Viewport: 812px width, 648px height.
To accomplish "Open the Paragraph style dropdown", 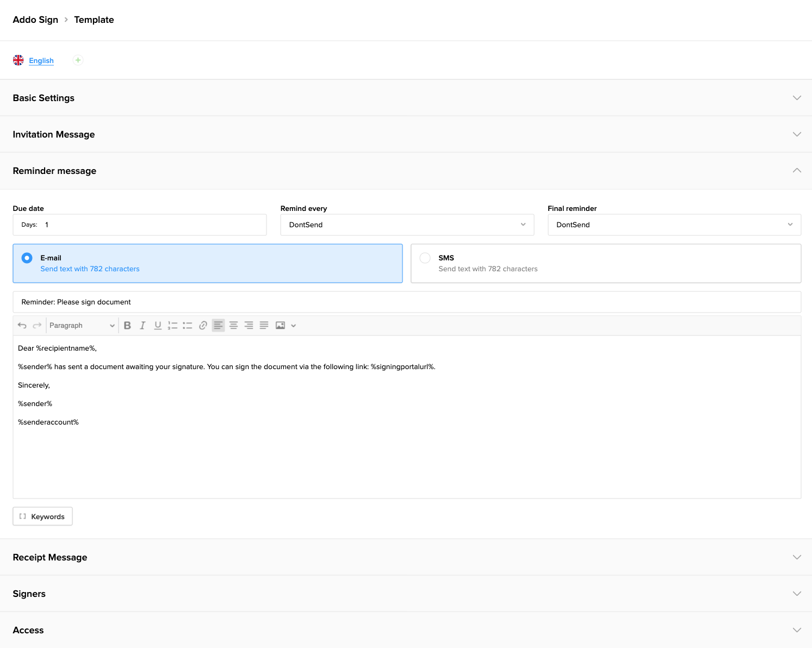I will point(80,325).
